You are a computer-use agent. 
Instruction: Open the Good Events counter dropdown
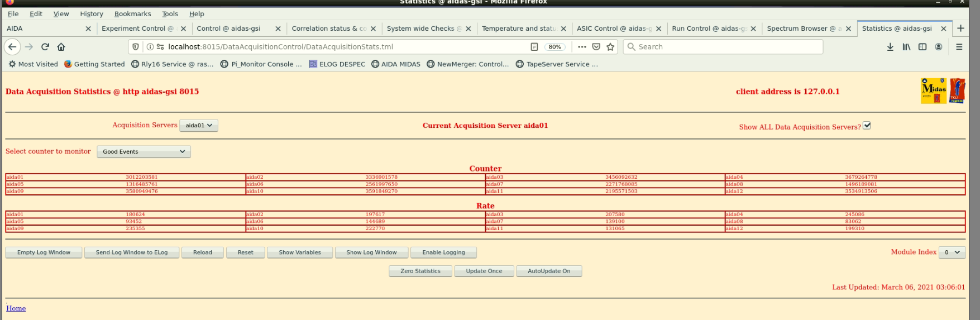[x=144, y=151]
